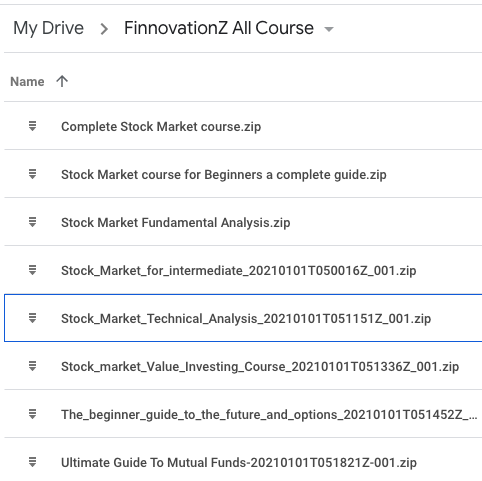The width and height of the screenshot is (482, 481).
Task: Click the file icon for Stock Market course for Beginners
Action: pos(32,174)
